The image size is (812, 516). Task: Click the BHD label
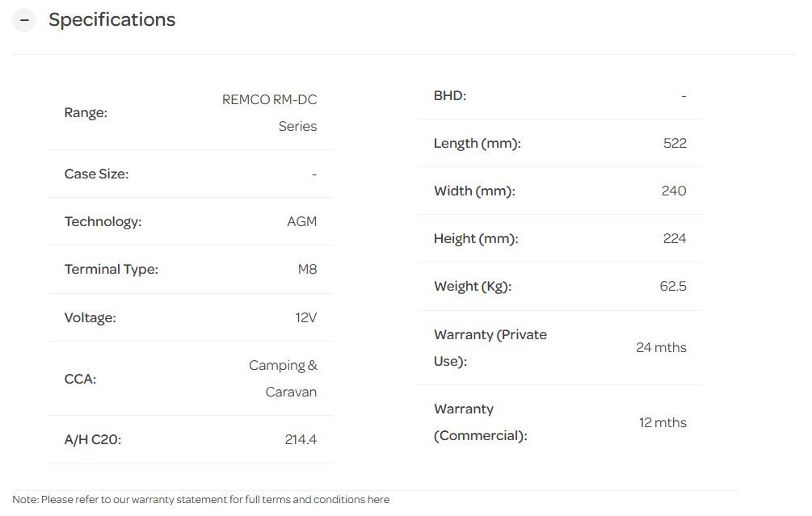tap(450, 95)
